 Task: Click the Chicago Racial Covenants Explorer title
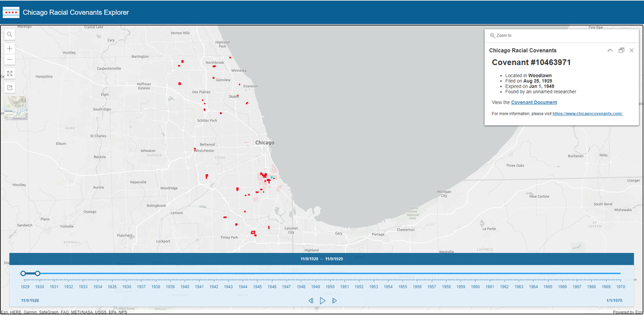point(76,13)
